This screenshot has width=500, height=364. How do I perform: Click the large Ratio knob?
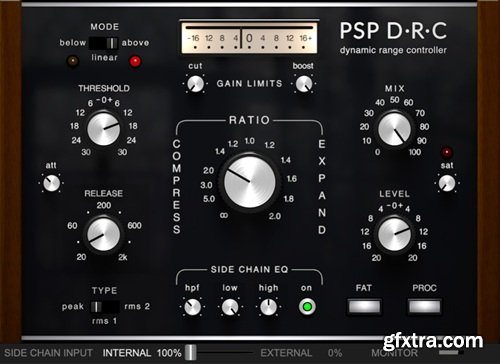pos(250,182)
